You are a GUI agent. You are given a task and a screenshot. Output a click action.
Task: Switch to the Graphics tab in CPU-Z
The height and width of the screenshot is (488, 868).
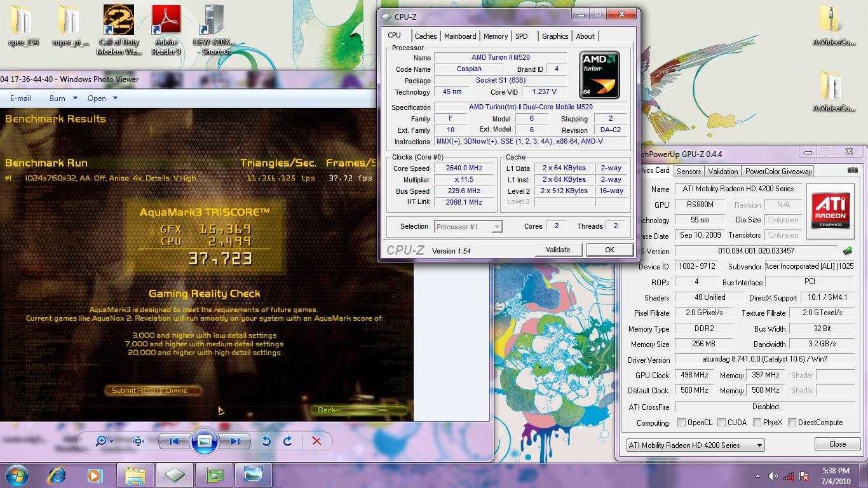tap(555, 36)
